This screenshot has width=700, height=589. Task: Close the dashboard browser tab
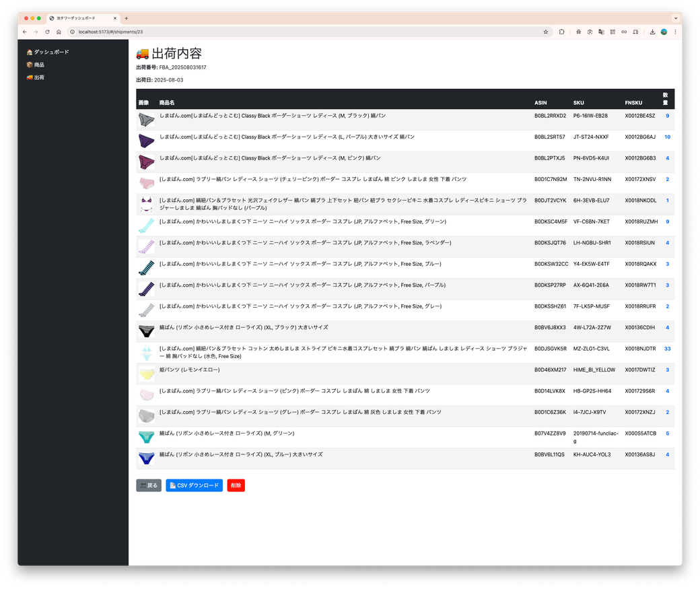click(x=114, y=18)
